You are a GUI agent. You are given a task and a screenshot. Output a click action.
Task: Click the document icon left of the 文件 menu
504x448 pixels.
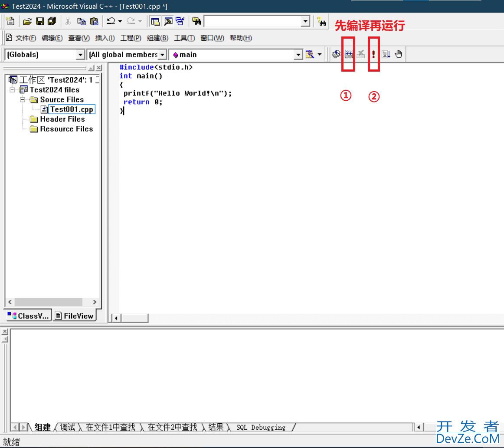9,38
